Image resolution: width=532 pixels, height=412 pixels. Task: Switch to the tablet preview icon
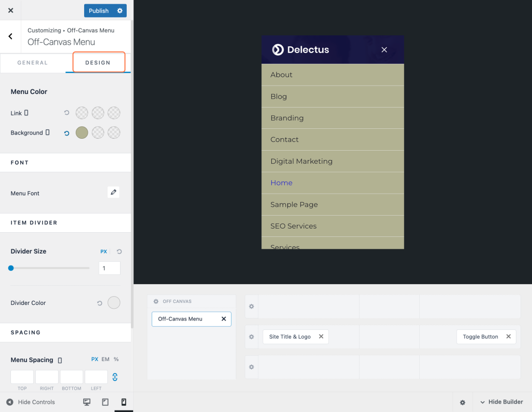(x=105, y=402)
